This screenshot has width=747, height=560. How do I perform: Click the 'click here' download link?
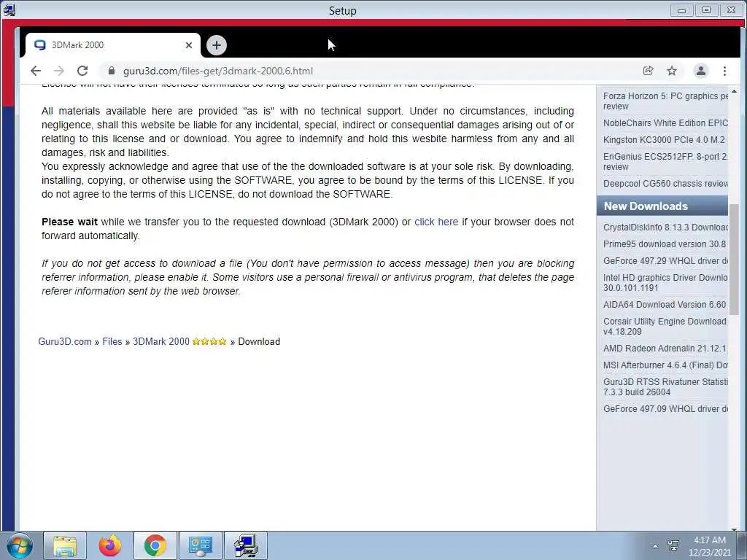point(436,222)
